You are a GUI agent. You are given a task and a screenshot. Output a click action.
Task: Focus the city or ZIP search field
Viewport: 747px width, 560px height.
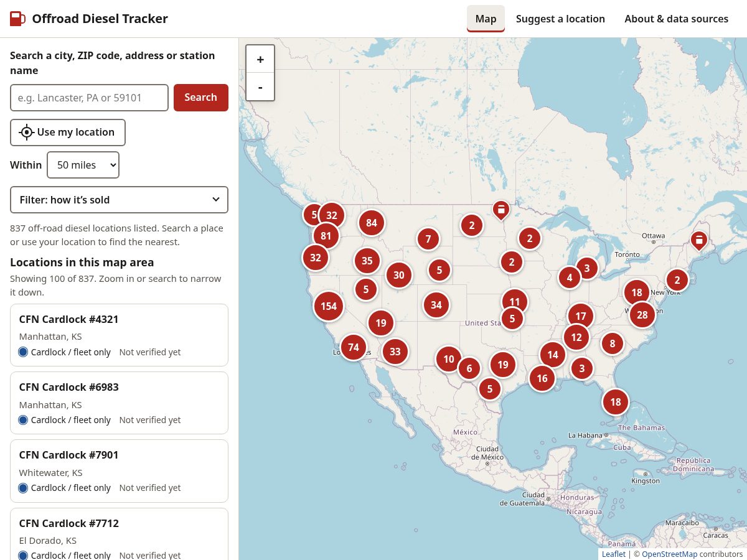click(x=89, y=98)
